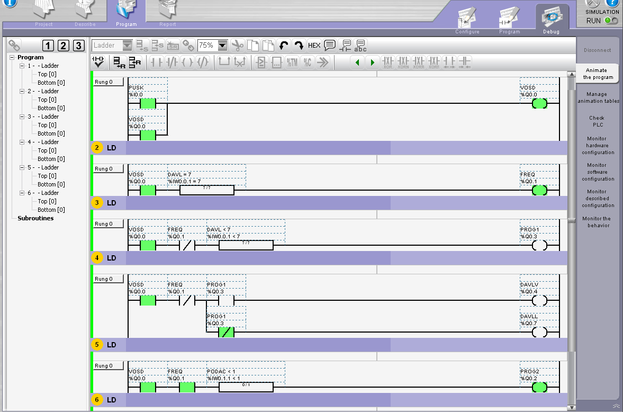
Task: Toggle the RUN simulation indicator
Action: click(x=611, y=21)
